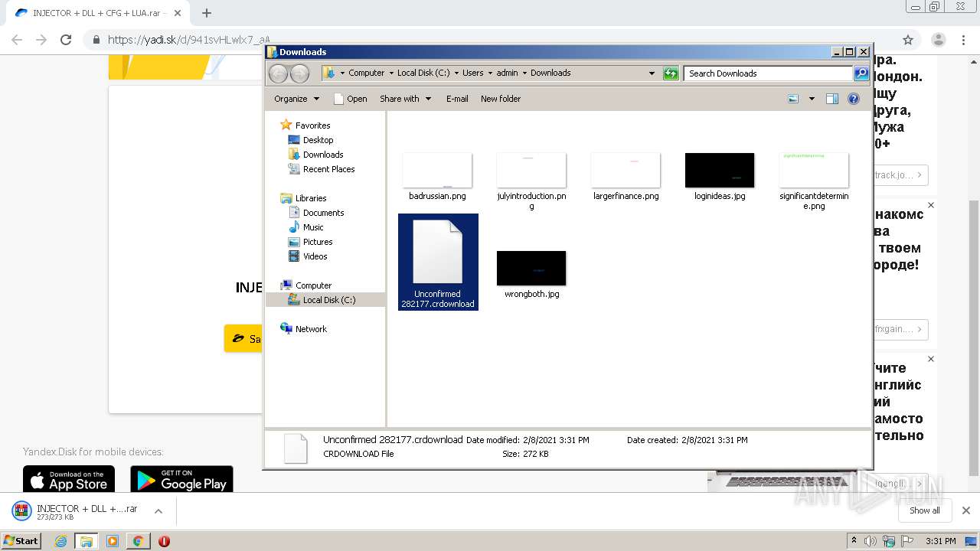
Task: Close the third Russian ad banner
Action: (x=931, y=359)
